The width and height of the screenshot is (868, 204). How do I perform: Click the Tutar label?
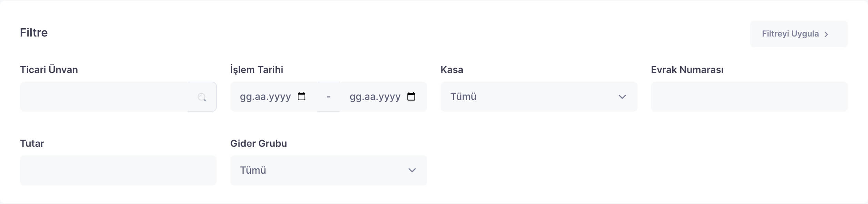pos(32,143)
